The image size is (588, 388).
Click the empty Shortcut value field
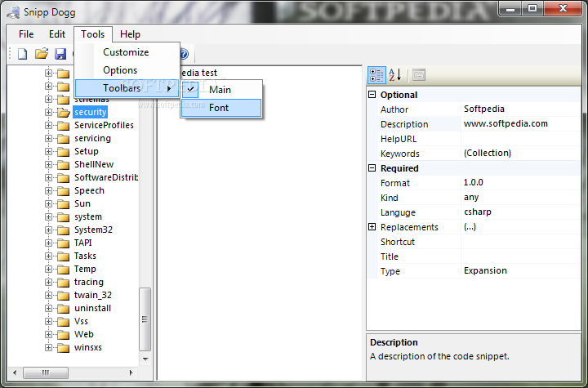[x=521, y=242]
